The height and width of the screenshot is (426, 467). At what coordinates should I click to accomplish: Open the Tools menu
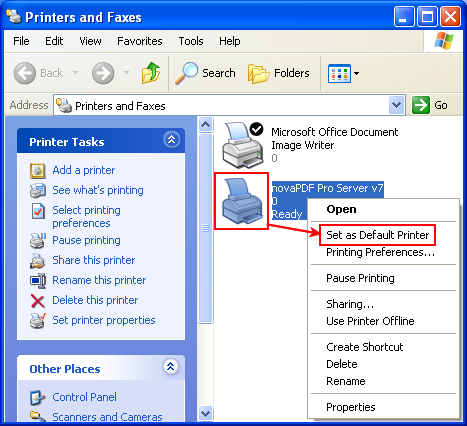191,41
